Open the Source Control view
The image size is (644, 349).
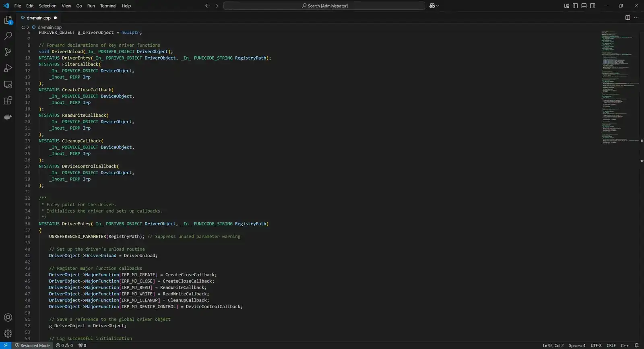tap(8, 52)
